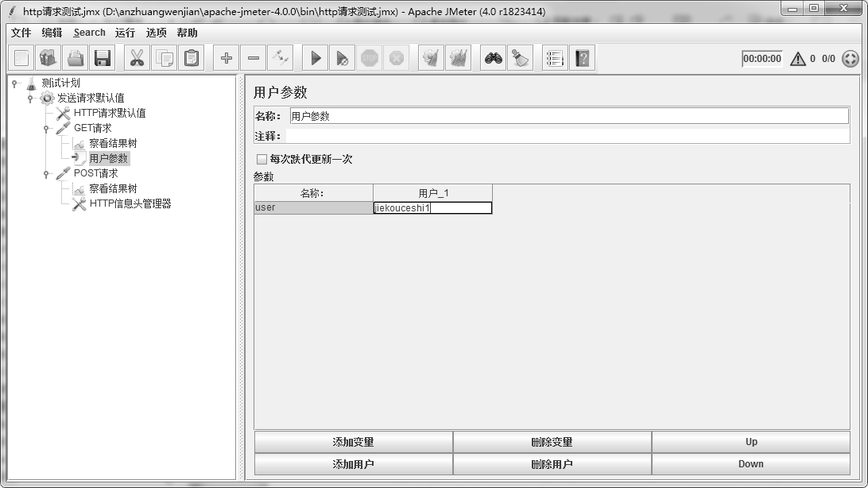Open Search with binoculars icon

(x=494, y=58)
